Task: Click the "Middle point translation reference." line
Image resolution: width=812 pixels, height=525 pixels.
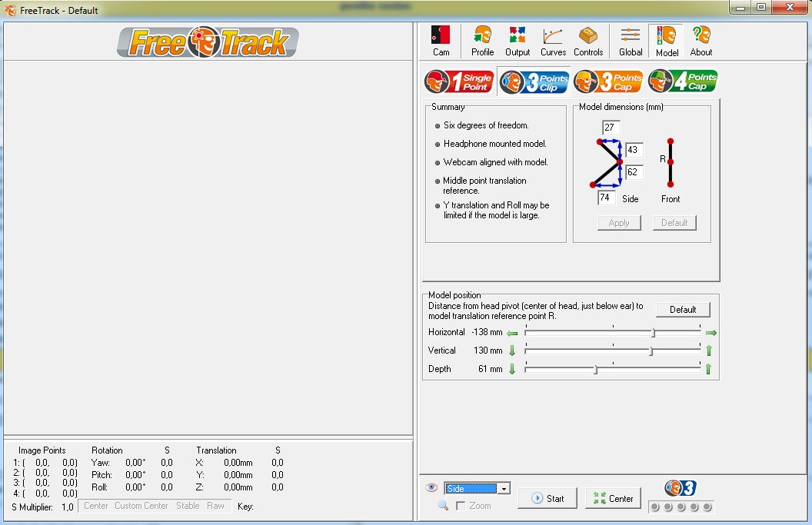Action: [484, 185]
